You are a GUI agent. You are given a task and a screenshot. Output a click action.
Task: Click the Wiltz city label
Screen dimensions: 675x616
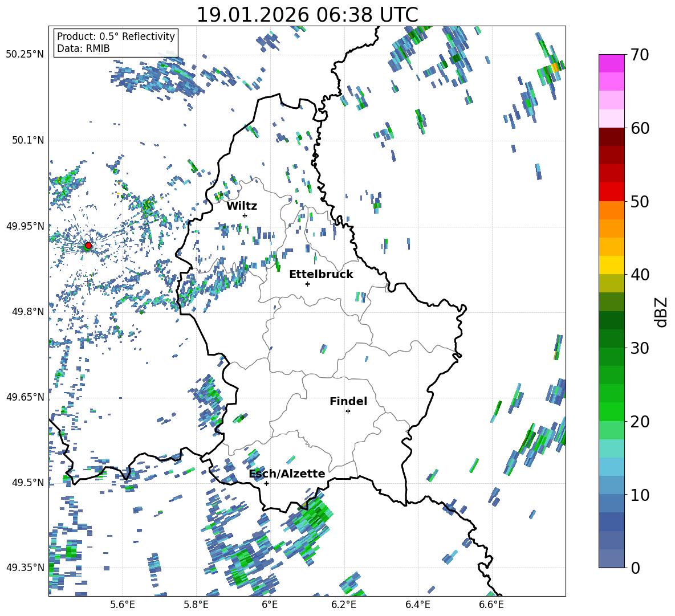tap(242, 206)
